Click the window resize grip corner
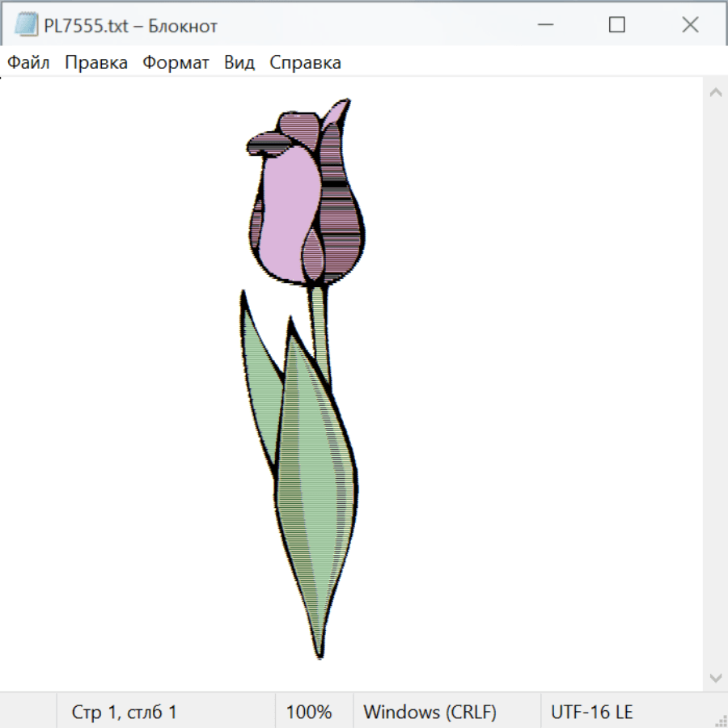The height and width of the screenshot is (728, 728). (720, 720)
